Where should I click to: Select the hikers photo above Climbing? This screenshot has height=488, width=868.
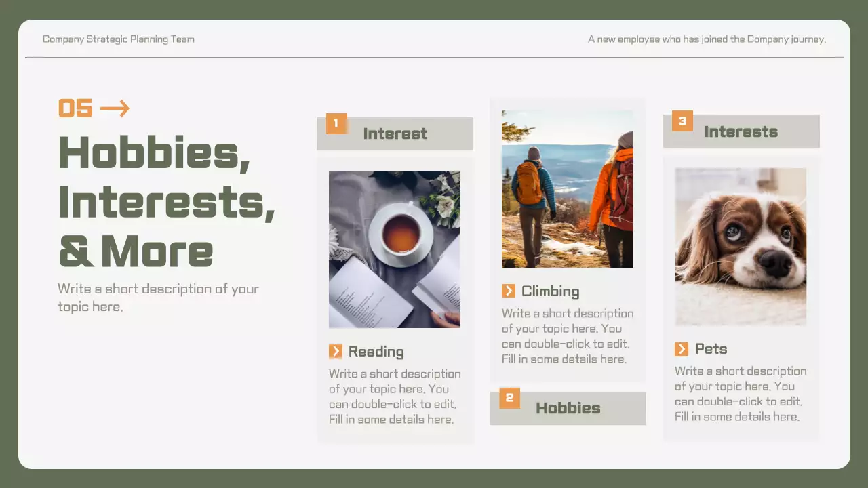pos(567,189)
